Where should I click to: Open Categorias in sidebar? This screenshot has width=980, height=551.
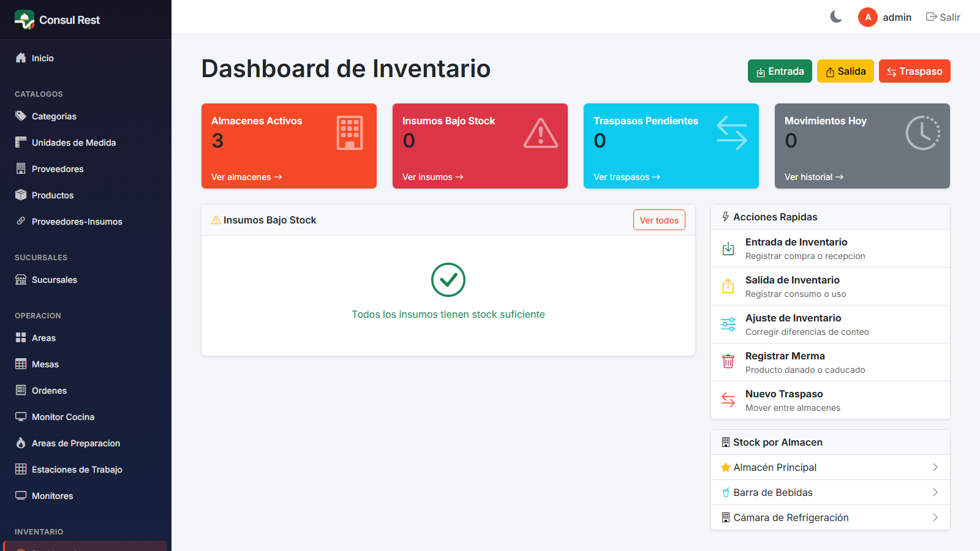[86, 116]
